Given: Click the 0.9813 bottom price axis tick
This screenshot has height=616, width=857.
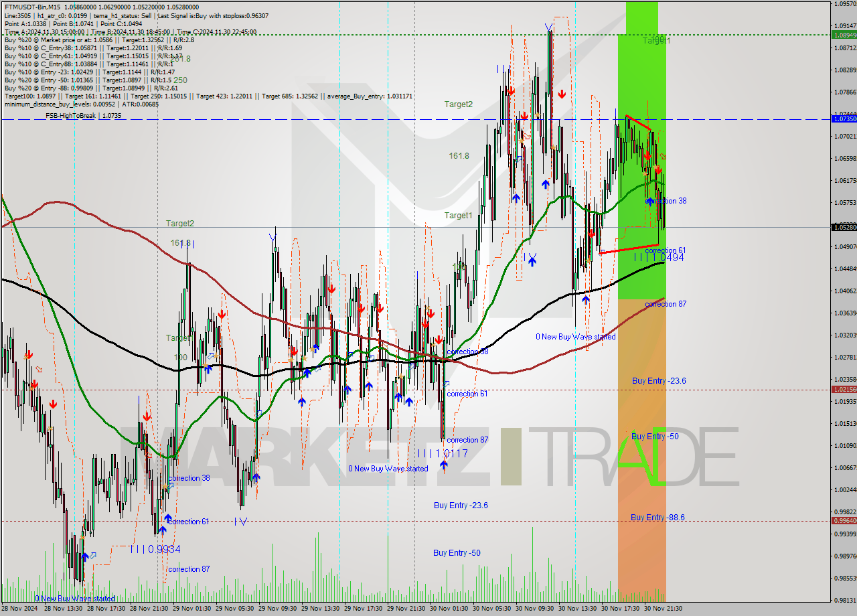Looking at the screenshot, I should [x=846, y=600].
